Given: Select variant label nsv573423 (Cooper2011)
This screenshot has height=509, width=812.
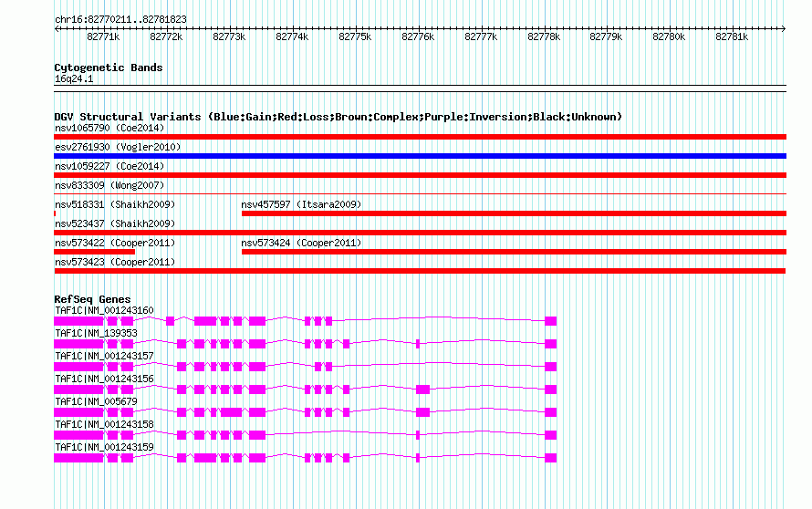Looking at the screenshot, I should (115, 262).
